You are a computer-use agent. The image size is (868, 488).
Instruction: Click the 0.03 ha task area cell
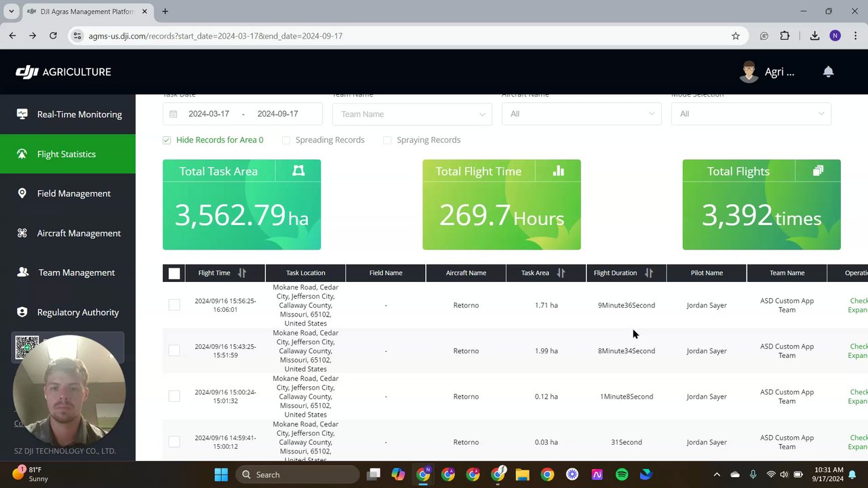pos(546,442)
